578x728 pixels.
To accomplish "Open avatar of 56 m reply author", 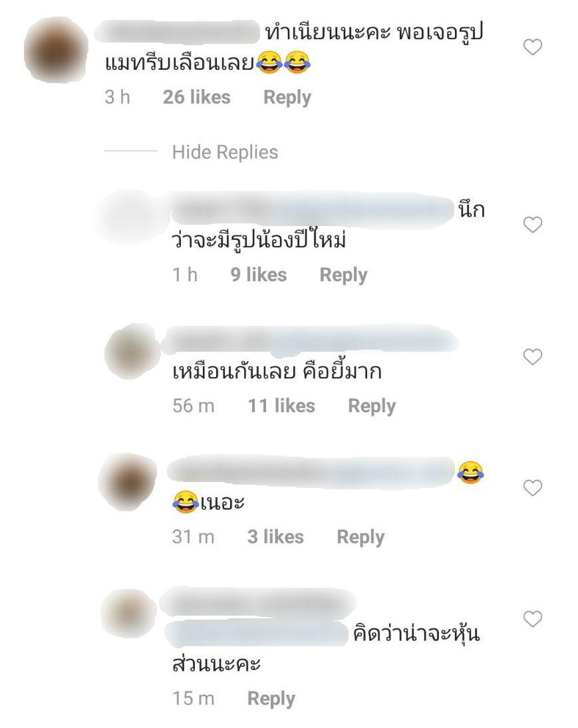I will pyautogui.click(x=132, y=352).
